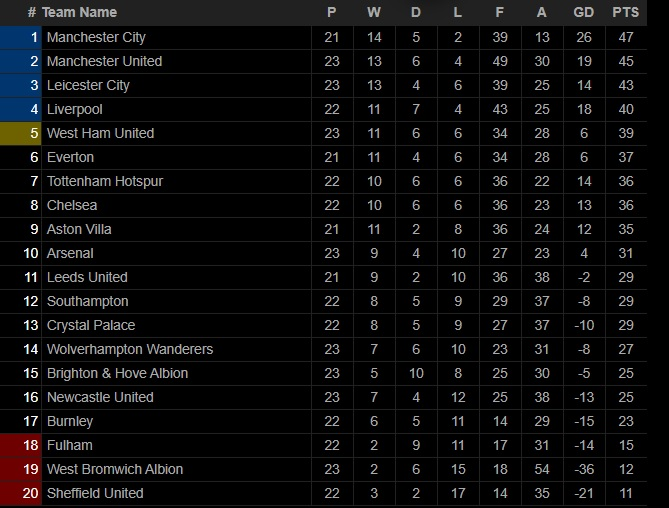Screen dimensions: 669x508
Task: Open the Sheffield United team entry
Action: (x=95, y=493)
